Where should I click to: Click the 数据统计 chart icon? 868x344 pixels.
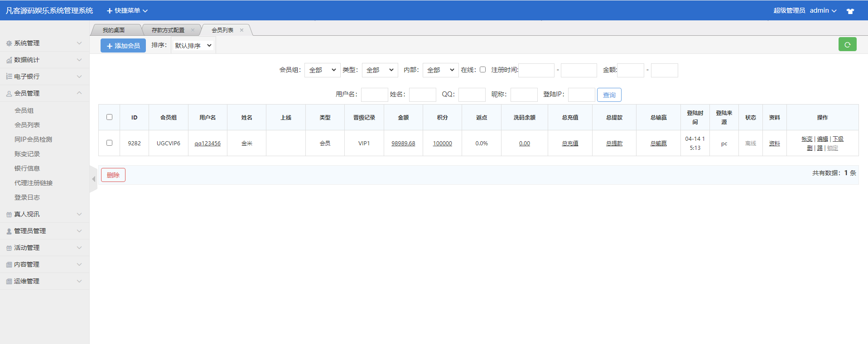[9, 60]
